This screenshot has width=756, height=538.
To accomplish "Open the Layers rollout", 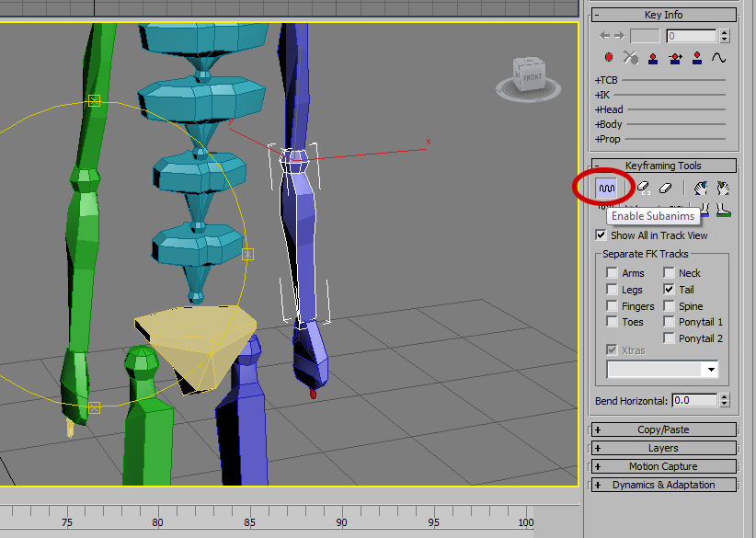I will [662, 448].
